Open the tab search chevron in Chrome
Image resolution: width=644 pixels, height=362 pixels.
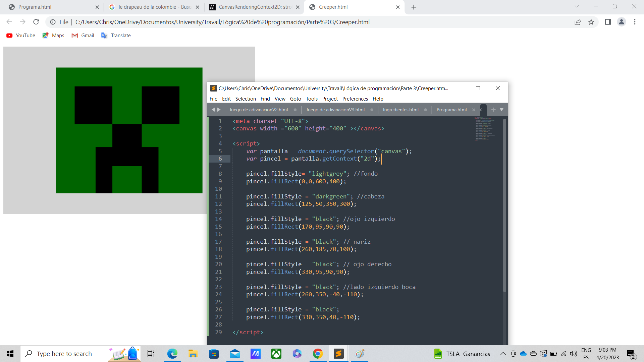[577, 6]
